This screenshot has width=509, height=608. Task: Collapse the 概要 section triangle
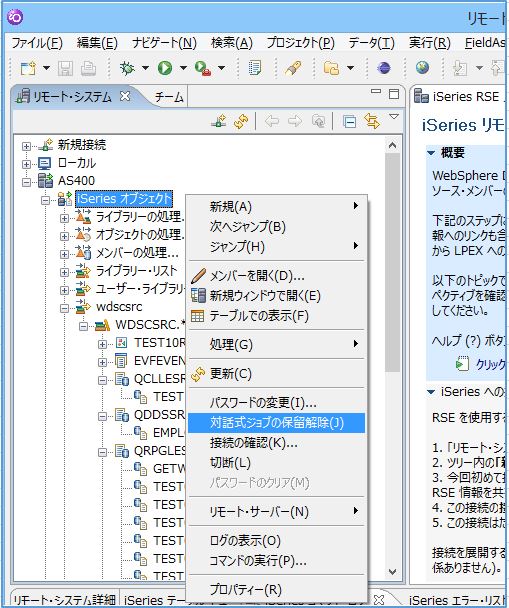431,153
